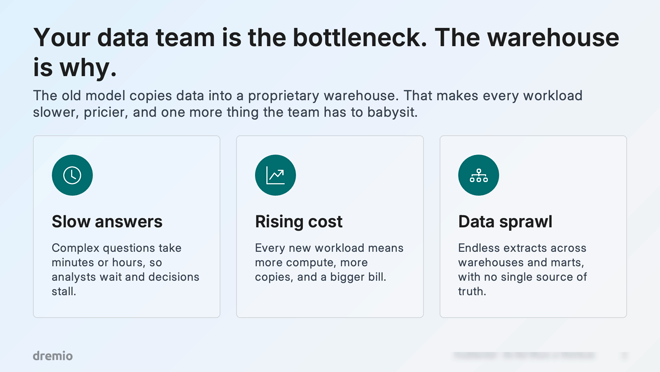
Task: Click the Data sprawl description text
Action: 522,269
